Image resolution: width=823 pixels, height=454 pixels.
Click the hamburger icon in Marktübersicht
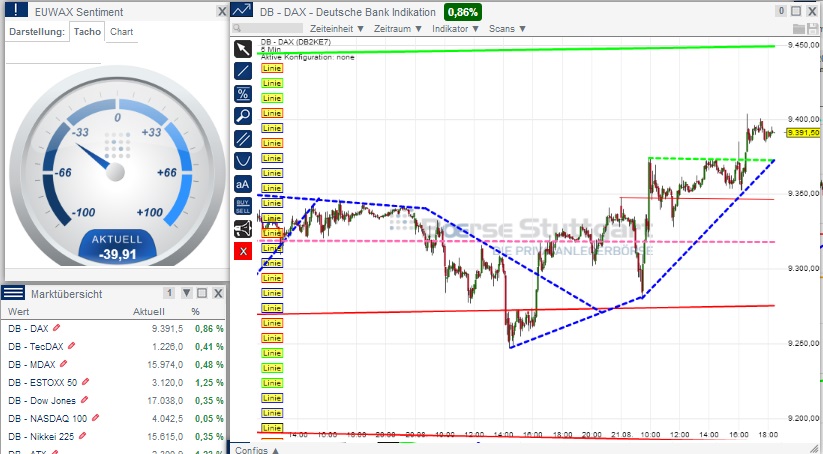13,293
